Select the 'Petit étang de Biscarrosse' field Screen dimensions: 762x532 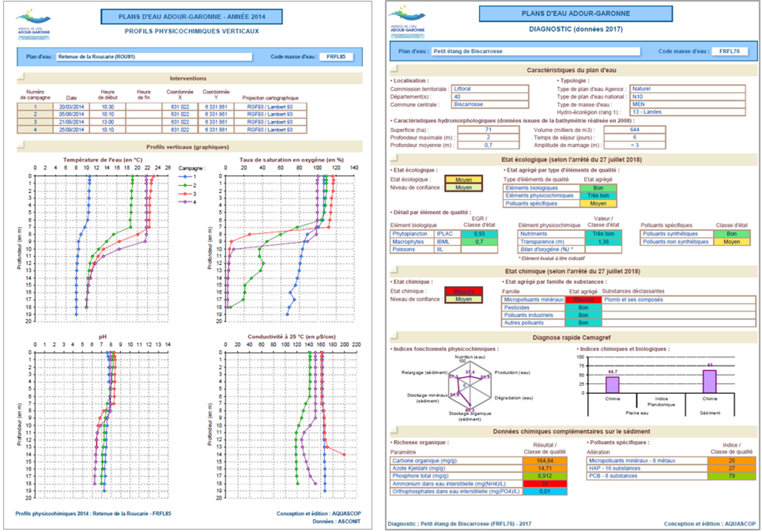(x=536, y=51)
